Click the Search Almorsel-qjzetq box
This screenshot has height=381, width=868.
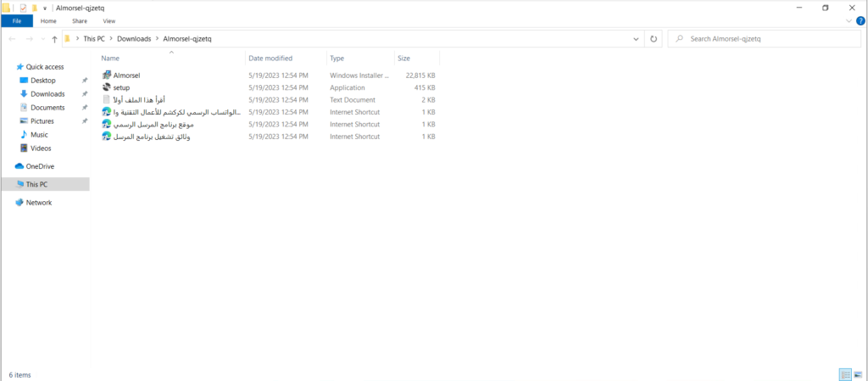click(x=764, y=39)
